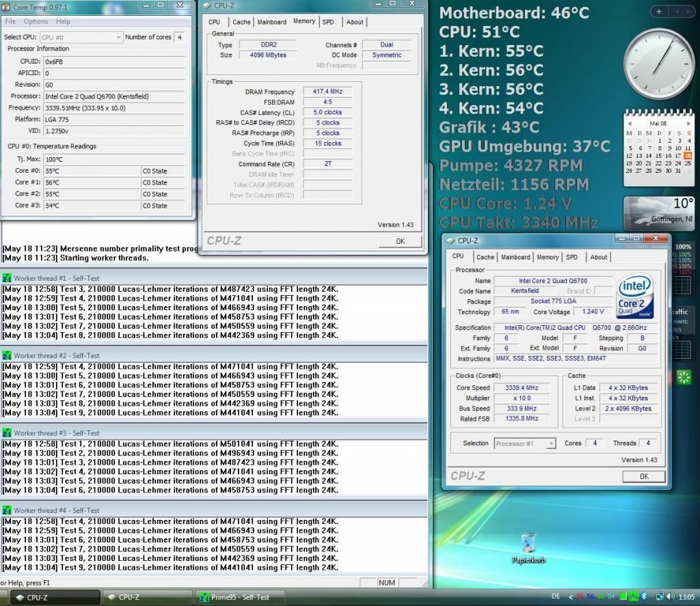Click OK in the processor CPU-Z window
This screenshot has width=700, height=606.
click(644, 476)
